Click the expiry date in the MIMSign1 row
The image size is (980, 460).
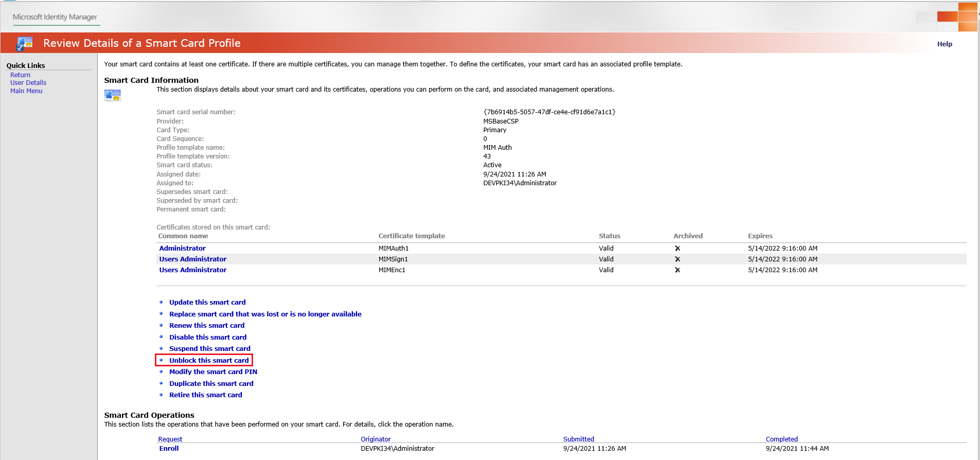pyautogui.click(x=782, y=259)
